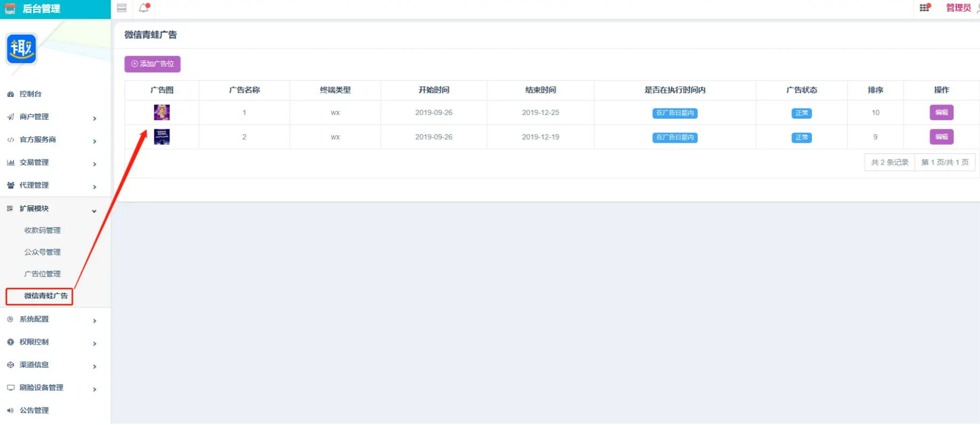Image resolution: width=980 pixels, height=425 pixels.
Task: Click the 正常 status badge for ad 2
Action: coord(801,137)
